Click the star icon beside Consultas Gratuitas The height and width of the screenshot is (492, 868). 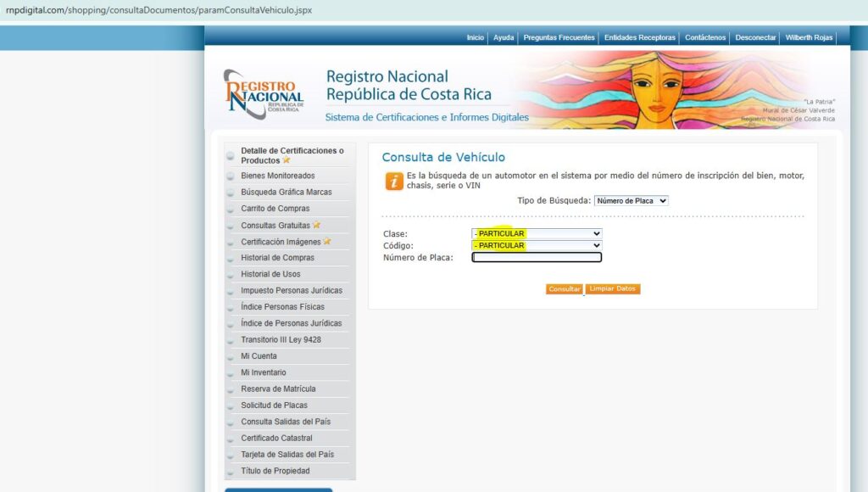[x=317, y=226]
